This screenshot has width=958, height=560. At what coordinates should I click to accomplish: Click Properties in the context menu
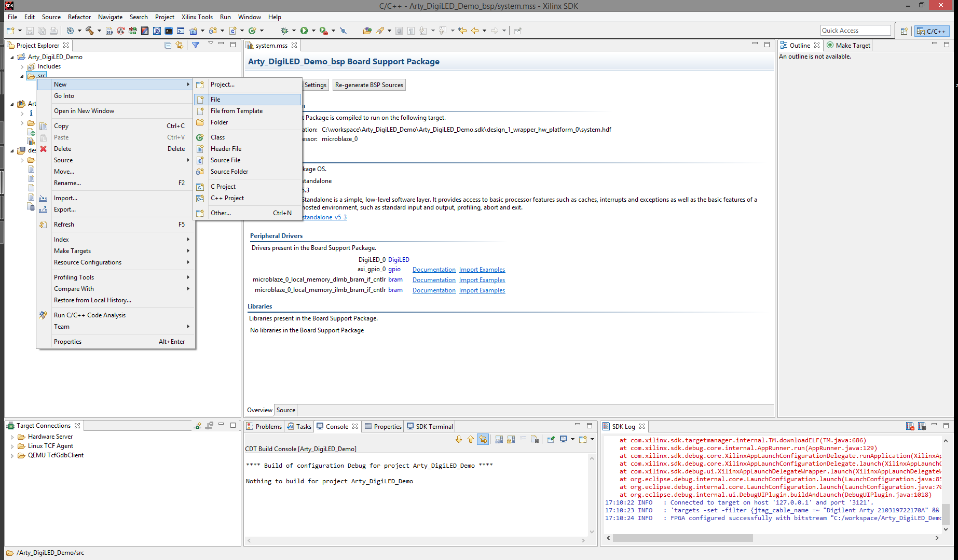point(116,342)
